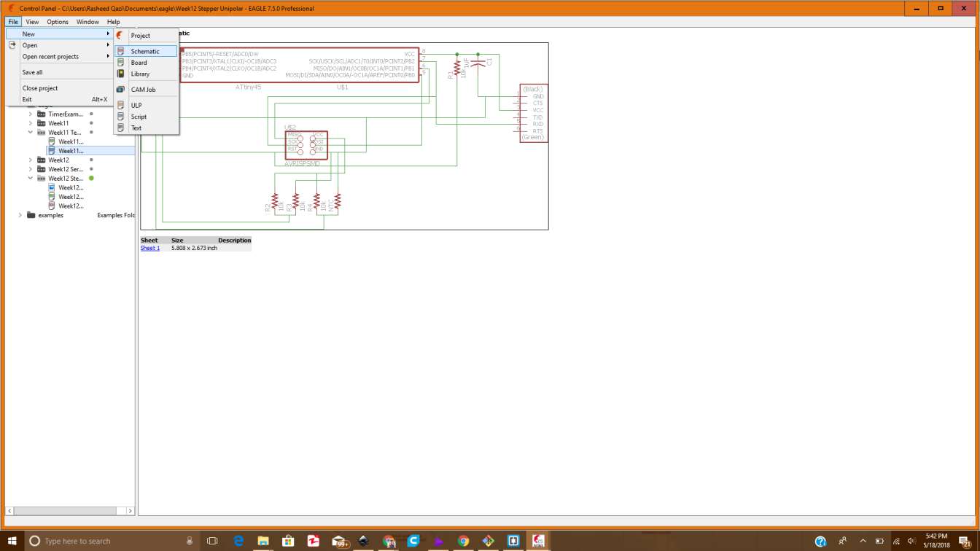Screen dimensions: 980x551
Task: Expand the Week12 project folder
Action: click(31, 160)
